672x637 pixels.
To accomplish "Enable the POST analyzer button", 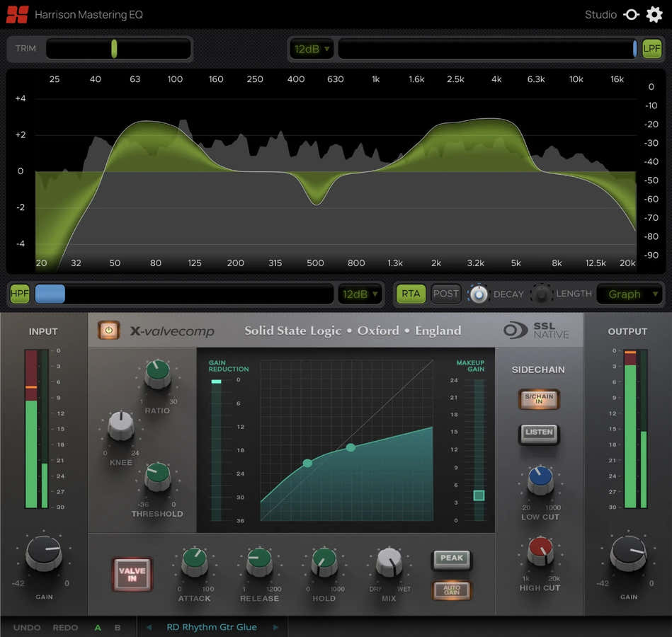I will click(x=445, y=294).
